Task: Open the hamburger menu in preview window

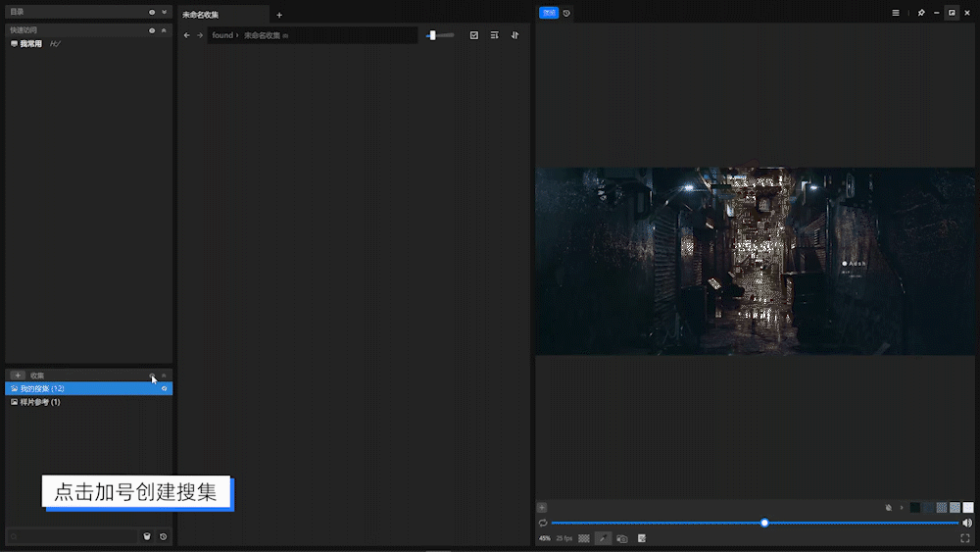Action: [896, 13]
